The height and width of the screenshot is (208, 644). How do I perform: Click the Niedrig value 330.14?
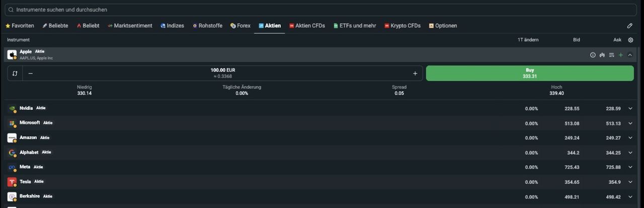[x=85, y=93]
